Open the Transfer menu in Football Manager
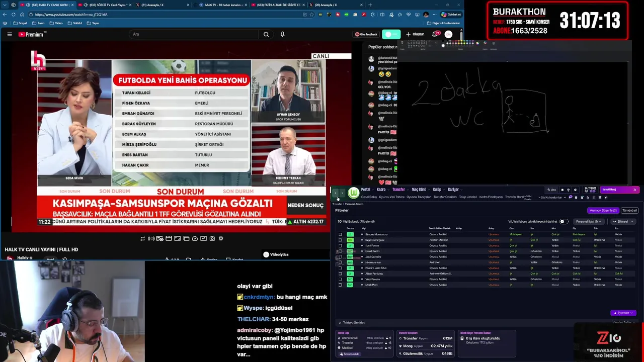This screenshot has width=644, height=362. click(x=398, y=190)
